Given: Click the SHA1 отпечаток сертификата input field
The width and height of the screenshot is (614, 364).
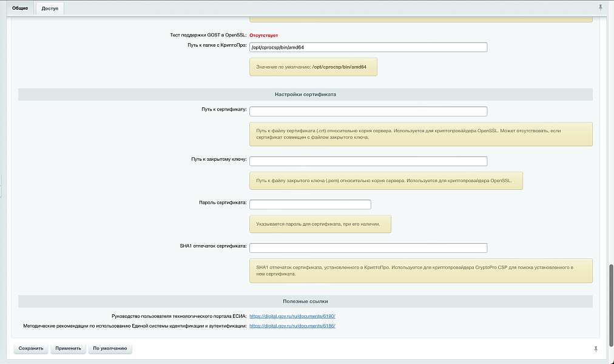Looking at the screenshot, I should pos(368,248).
